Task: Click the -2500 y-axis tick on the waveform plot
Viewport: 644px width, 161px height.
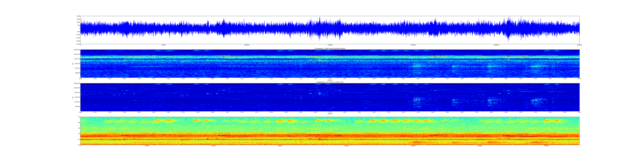Action: click(x=78, y=44)
